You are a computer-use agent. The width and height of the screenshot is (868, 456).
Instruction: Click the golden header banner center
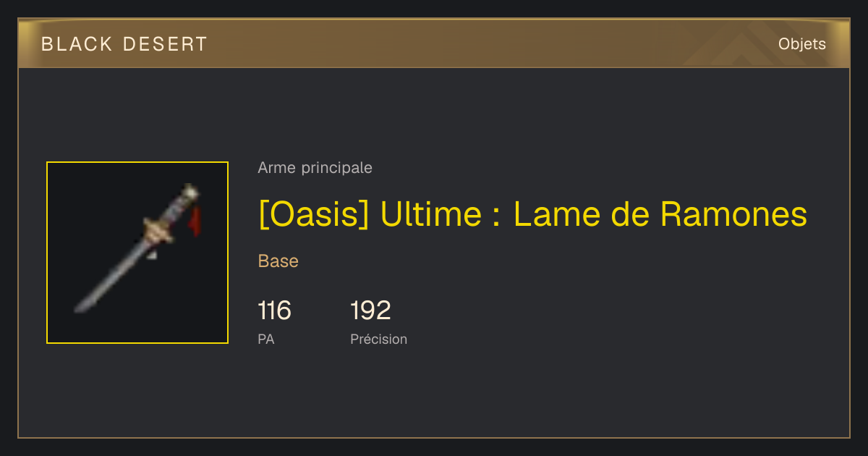point(434,43)
